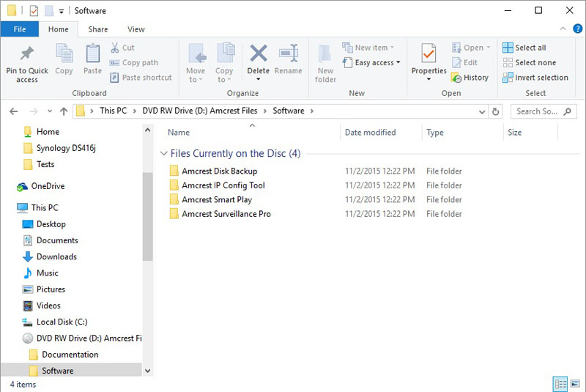Open the New item dropdown
586x392 pixels.
(368, 48)
